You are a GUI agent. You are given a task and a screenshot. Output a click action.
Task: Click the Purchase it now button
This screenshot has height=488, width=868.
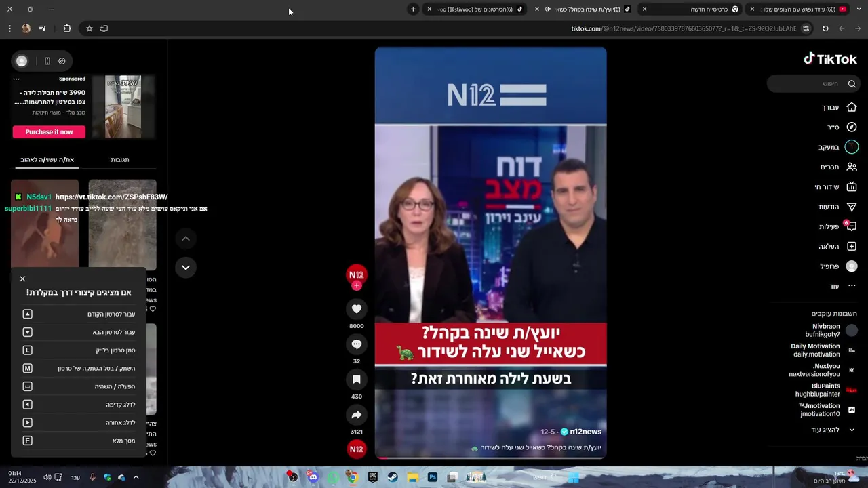49,132
